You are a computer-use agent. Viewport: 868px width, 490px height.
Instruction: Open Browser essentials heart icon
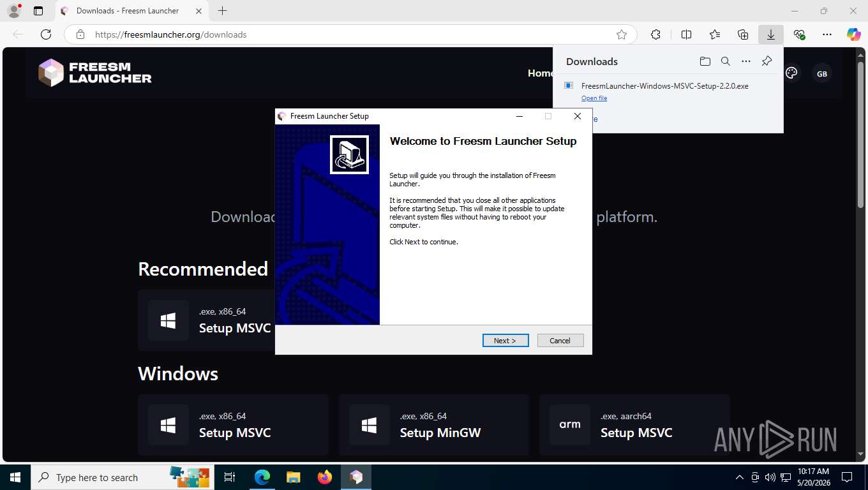799,34
